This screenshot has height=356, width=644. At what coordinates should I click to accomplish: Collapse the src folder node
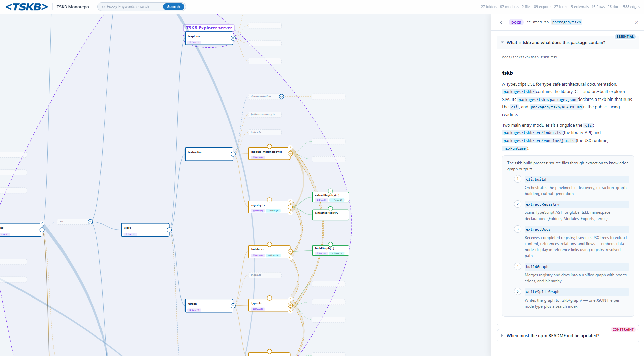(x=90, y=222)
